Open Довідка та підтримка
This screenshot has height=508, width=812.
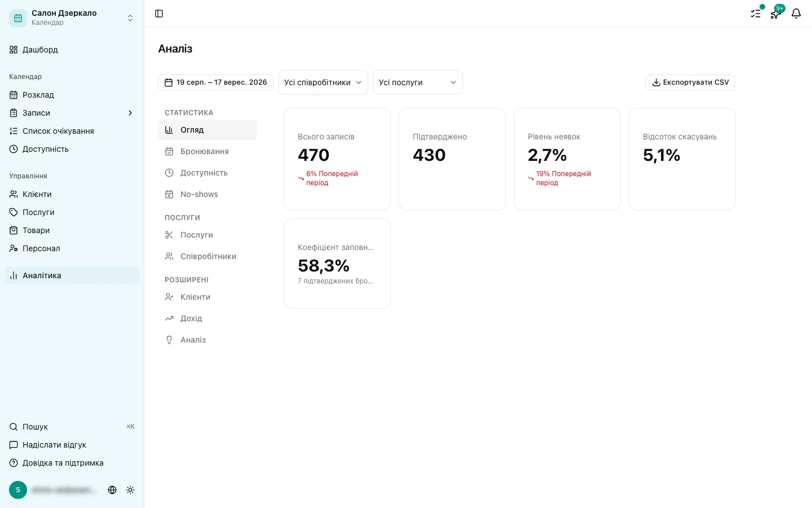pyautogui.click(x=72, y=463)
